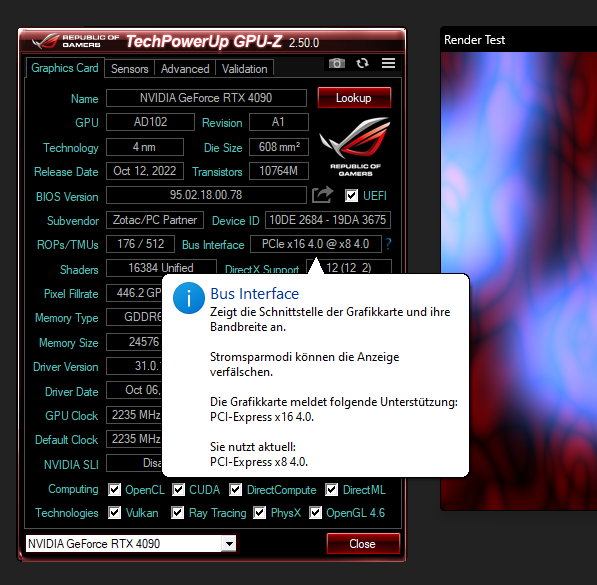This screenshot has height=585, width=597.
Task: Switch to the Graphics Card tab
Action: pos(65,68)
